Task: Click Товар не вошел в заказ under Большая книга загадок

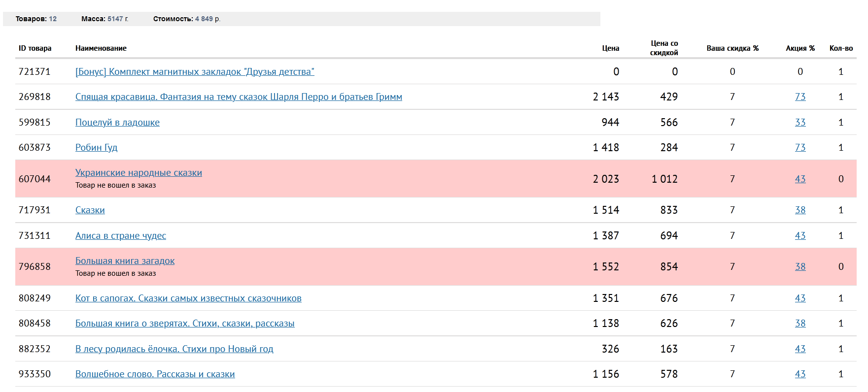Action: tap(115, 274)
